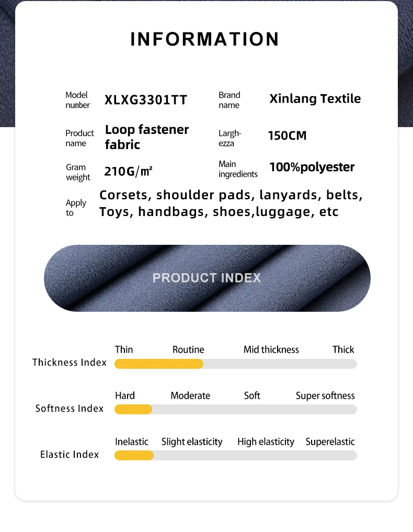Click the Elastic Index slider bar
413x532 pixels.
(x=235, y=456)
